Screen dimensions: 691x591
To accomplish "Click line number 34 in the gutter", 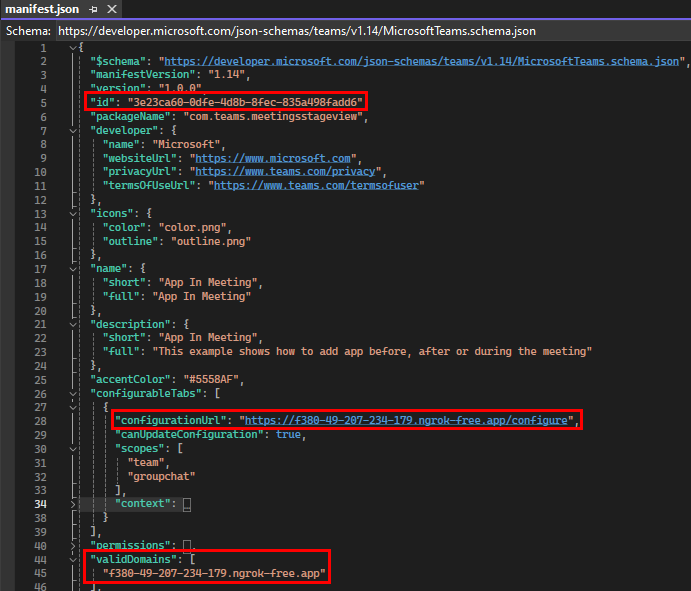I will (x=41, y=504).
